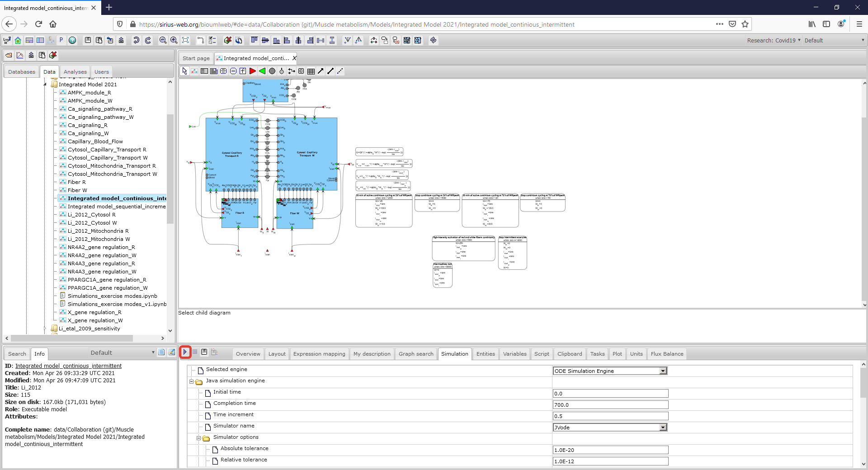Open the Start page tab
The height and width of the screenshot is (470, 868).
click(x=196, y=58)
